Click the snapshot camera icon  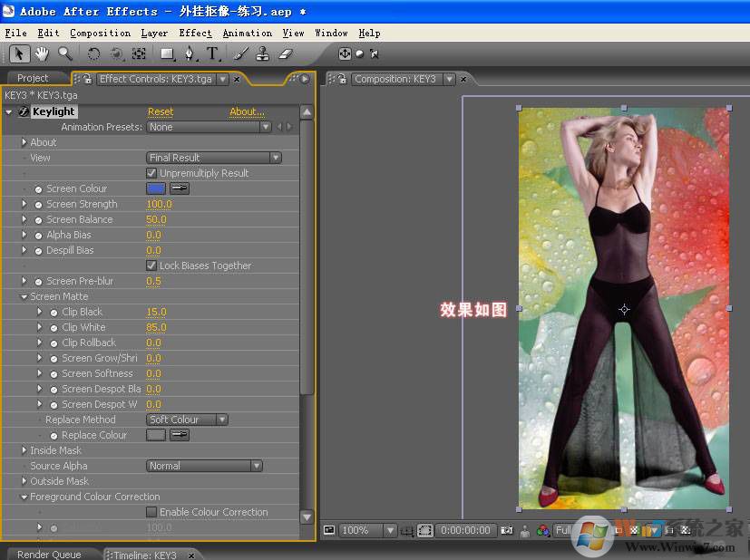pyautogui.click(x=507, y=530)
